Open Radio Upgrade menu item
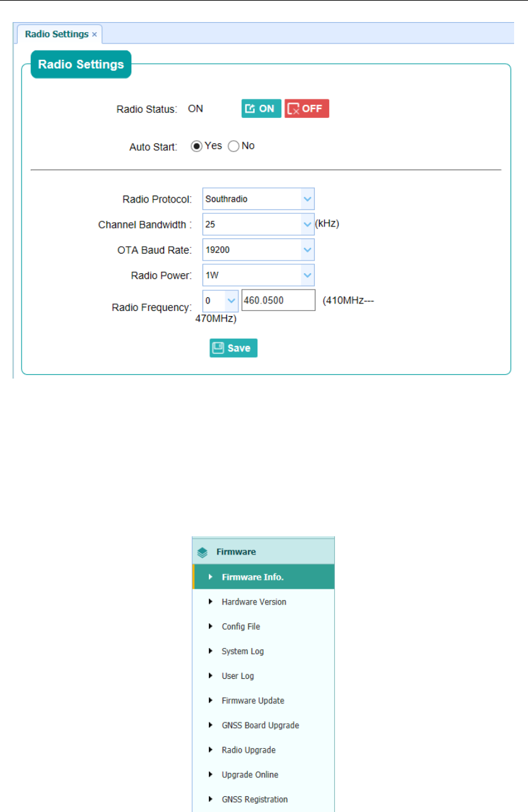 pyautogui.click(x=263, y=750)
